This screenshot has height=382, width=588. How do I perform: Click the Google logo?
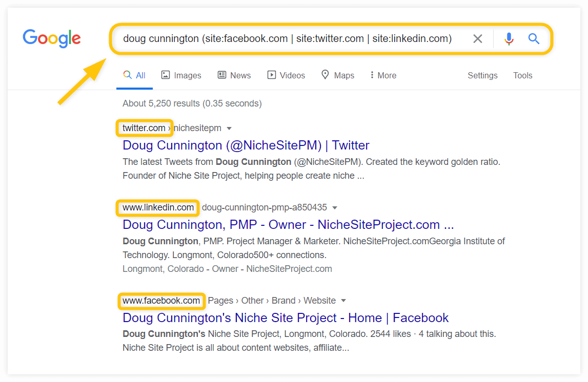point(52,38)
